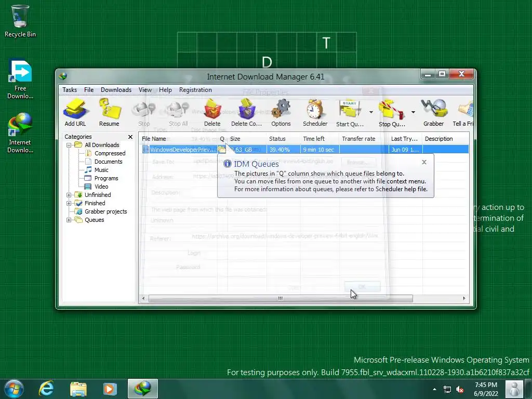
Task: Expand the Finished category node
Action: click(x=69, y=203)
